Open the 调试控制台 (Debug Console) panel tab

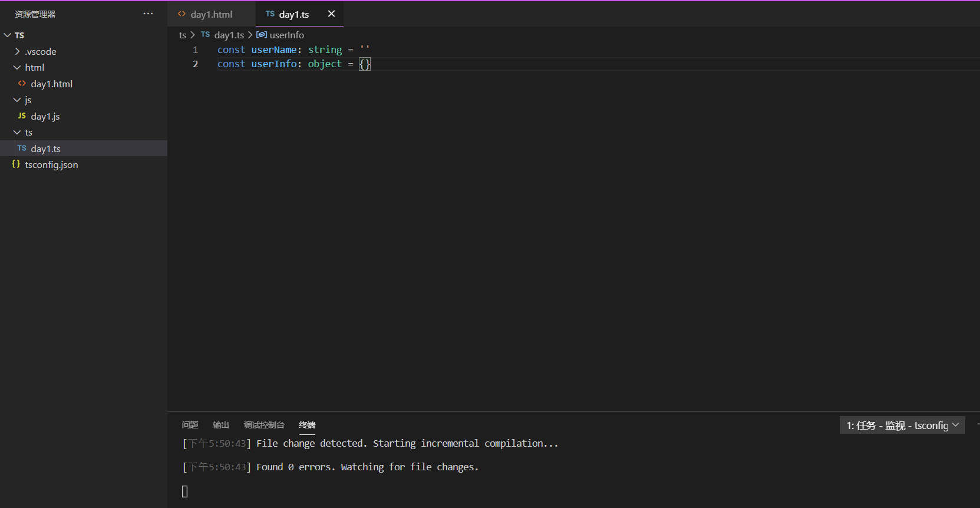[x=264, y=425]
